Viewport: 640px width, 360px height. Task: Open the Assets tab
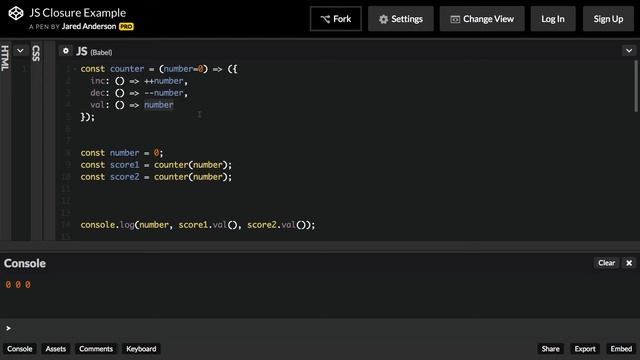tap(56, 349)
